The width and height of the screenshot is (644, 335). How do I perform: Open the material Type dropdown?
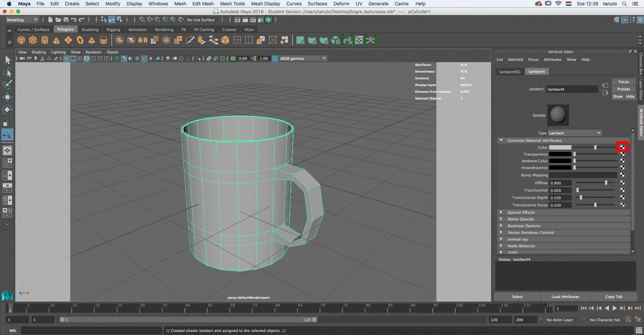pos(575,133)
